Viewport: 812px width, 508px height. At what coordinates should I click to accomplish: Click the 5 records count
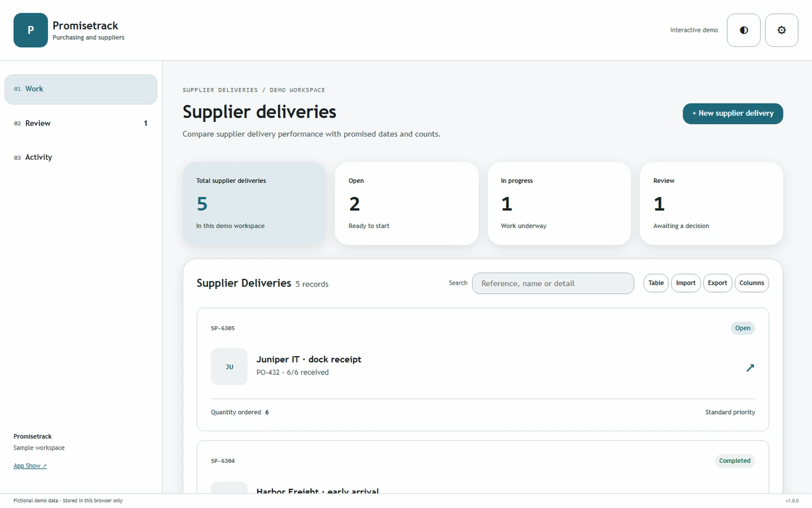point(312,284)
